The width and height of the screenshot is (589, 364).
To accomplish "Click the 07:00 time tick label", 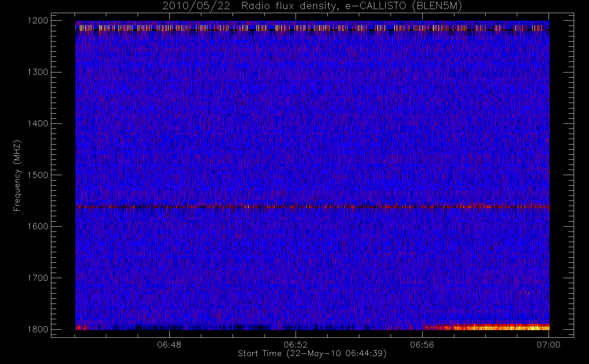I will pyautogui.click(x=549, y=345).
